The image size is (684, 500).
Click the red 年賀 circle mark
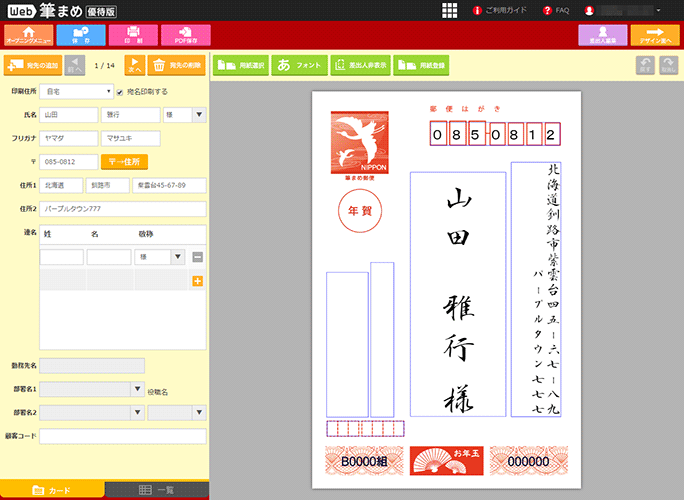tap(360, 211)
